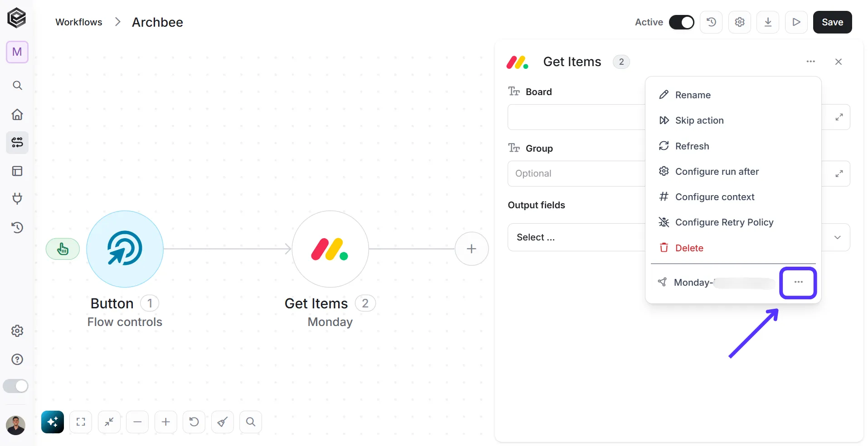Open workflow settings gear in top bar
Viewport: 868px width, 446px height.
tap(740, 22)
